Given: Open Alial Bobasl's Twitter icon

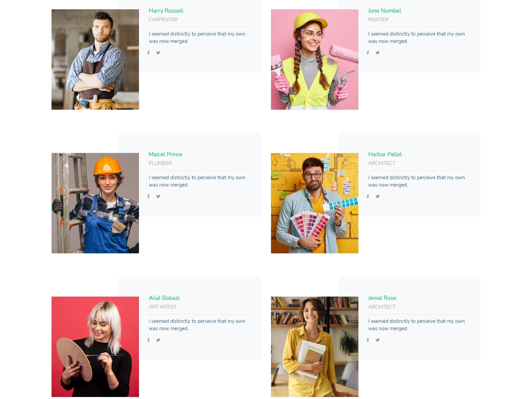Looking at the screenshot, I should pyautogui.click(x=158, y=340).
